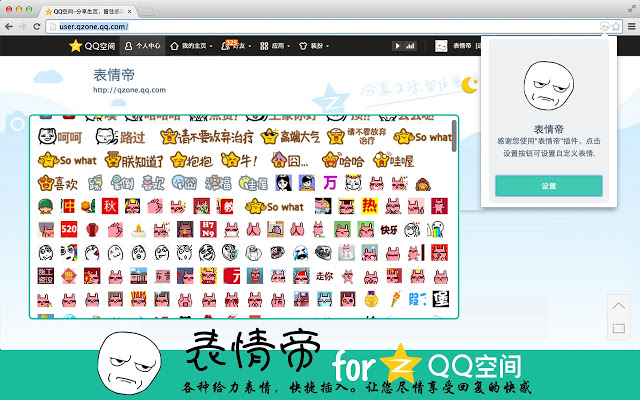Open the 表情帝 extension icon in address bar
The image size is (640, 400).
coord(604,27)
